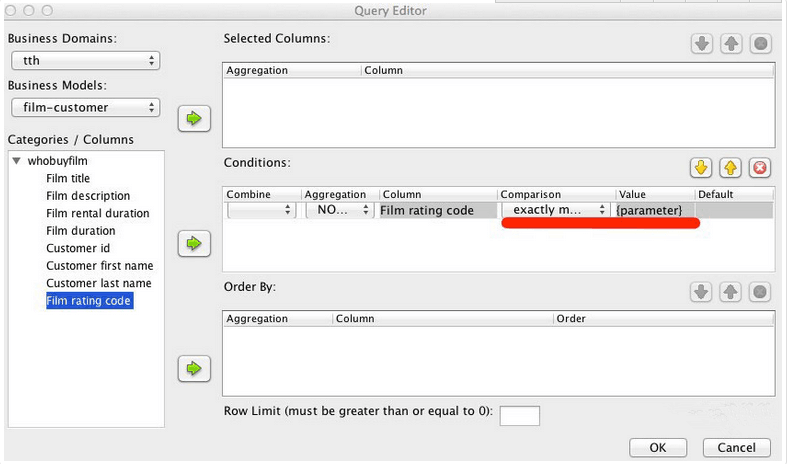Remove condition with red X icon
This screenshot has width=787, height=464.
pos(760,167)
